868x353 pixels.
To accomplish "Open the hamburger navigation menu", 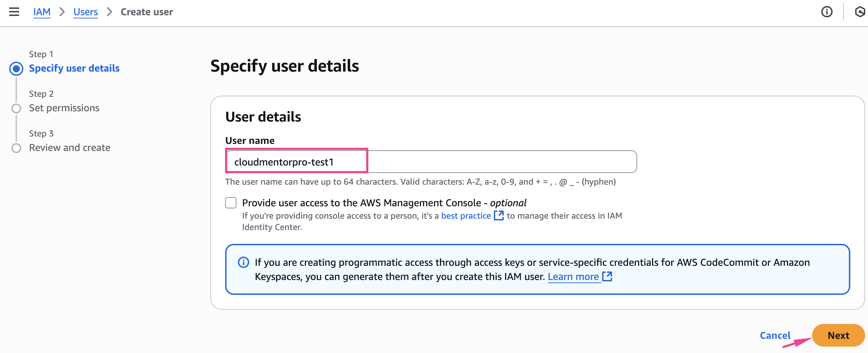I will [x=14, y=12].
